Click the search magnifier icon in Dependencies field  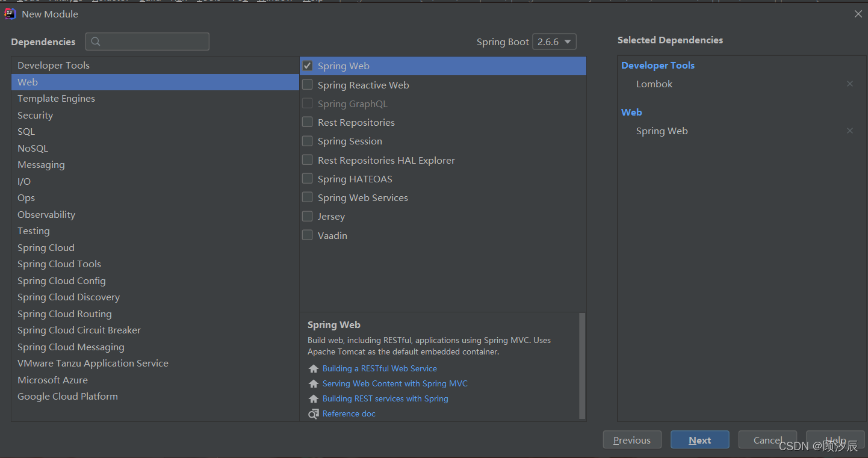click(x=96, y=42)
